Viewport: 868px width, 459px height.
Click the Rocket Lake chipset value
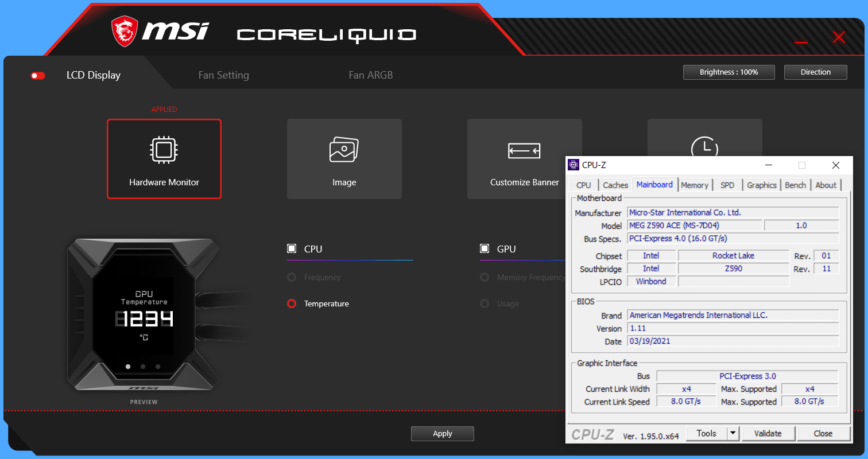(x=734, y=256)
